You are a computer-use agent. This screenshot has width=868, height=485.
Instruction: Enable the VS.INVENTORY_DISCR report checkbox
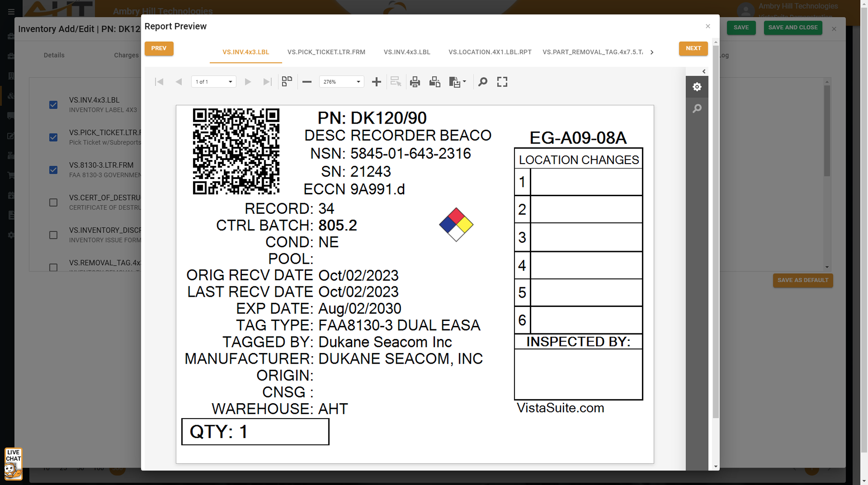click(x=53, y=235)
